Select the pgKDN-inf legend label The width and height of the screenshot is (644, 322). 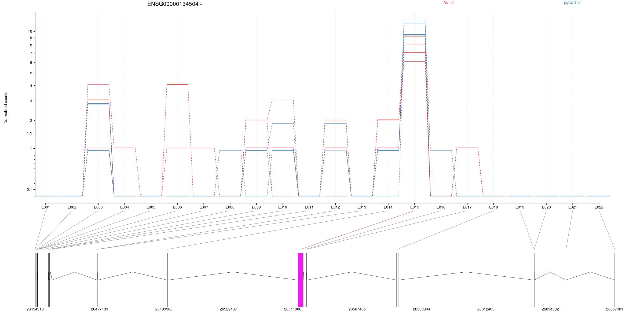(573, 2)
